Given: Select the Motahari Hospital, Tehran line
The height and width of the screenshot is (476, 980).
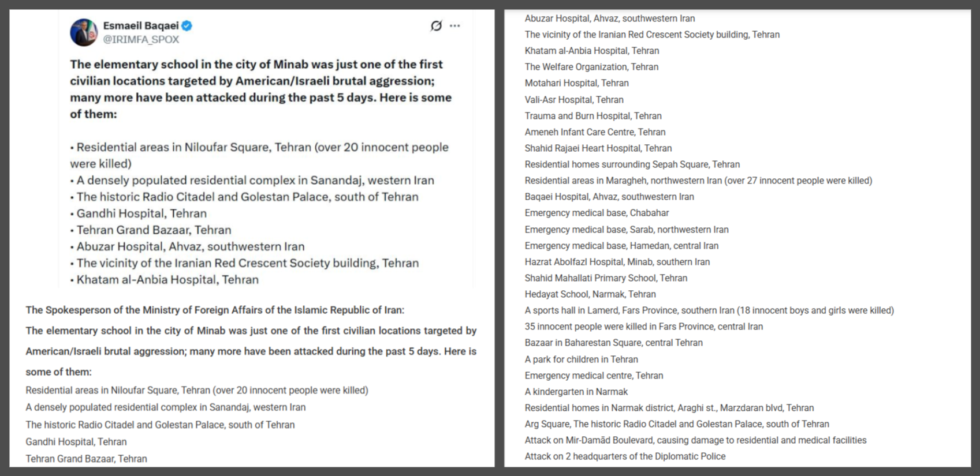Looking at the screenshot, I should (576, 83).
